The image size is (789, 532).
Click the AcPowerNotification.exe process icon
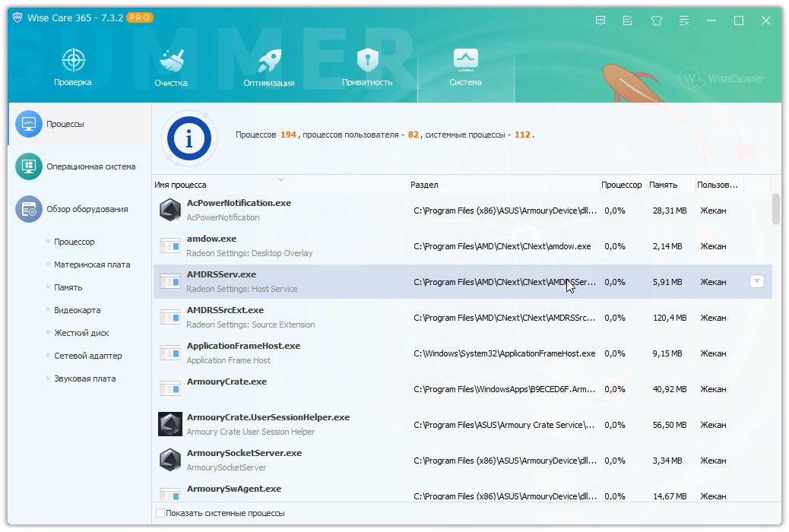(x=170, y=210)
